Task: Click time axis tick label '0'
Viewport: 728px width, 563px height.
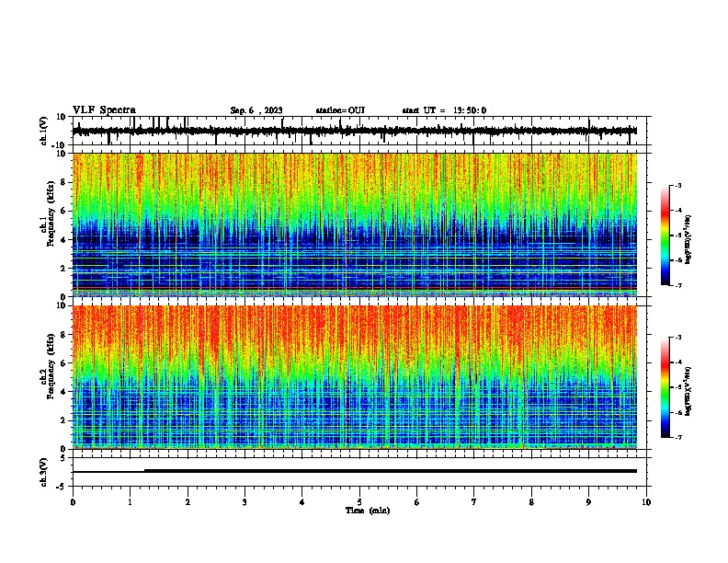Action: [73, 502]
